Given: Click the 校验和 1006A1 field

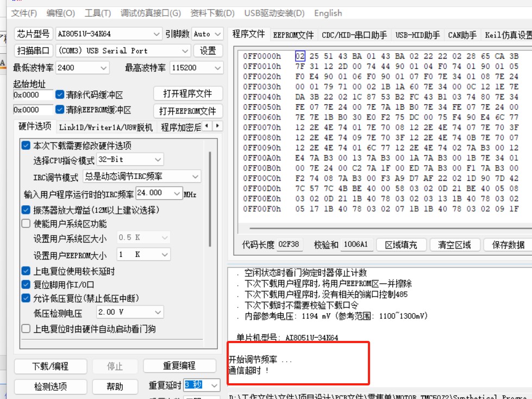Looking at the screenshot, I should pyautogui.click(x=356, y=244).
